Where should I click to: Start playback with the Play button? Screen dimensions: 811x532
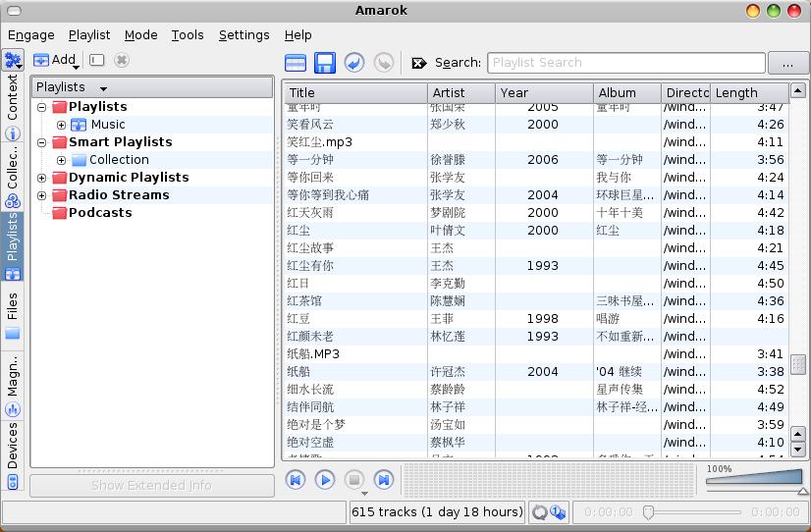tap(325, 480)
